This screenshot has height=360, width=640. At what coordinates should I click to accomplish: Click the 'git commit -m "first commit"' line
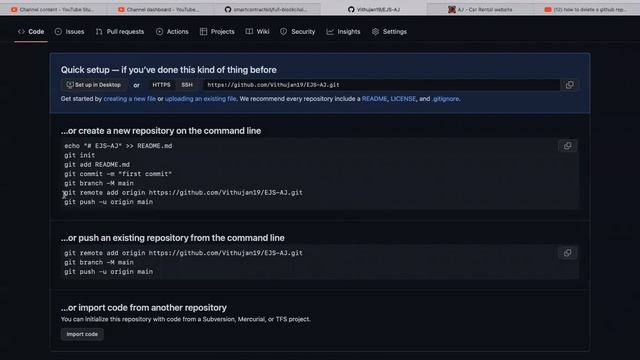pos(118,174)
